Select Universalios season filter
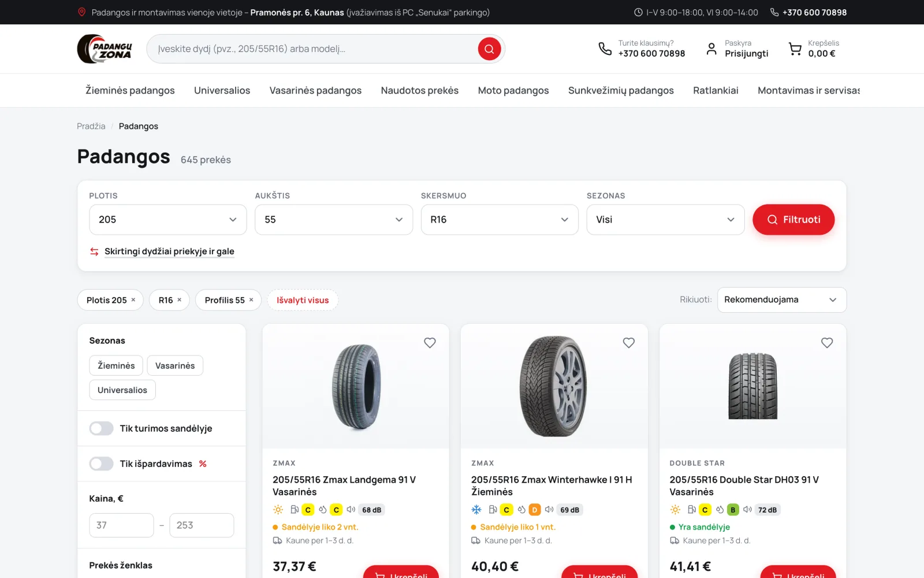 click(x=122, y=390)
